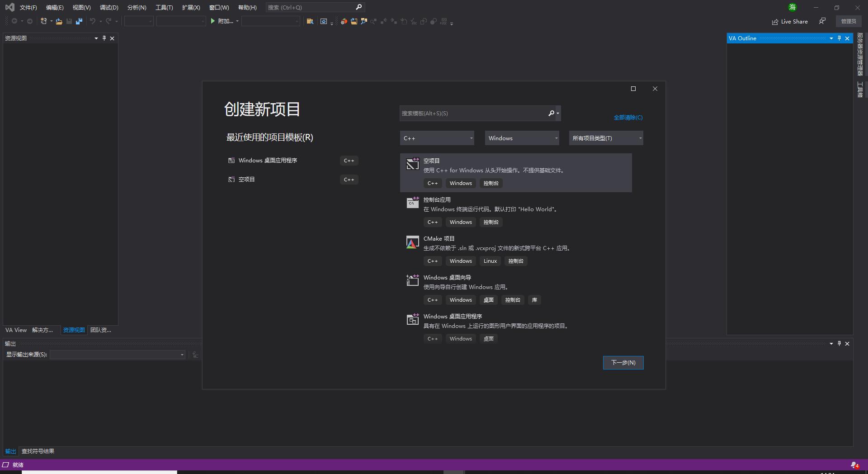Click the new project toolbar icon

pyautogui.click(x=43, y=21)
